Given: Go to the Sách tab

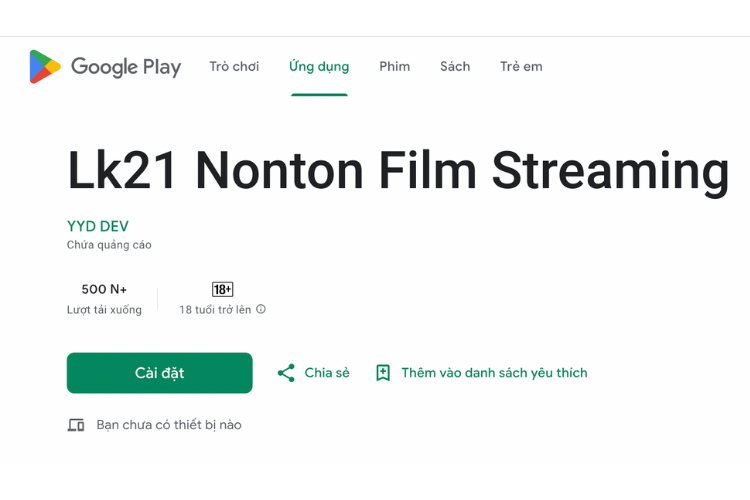Looking at the screenshot, I should [455, 67].
